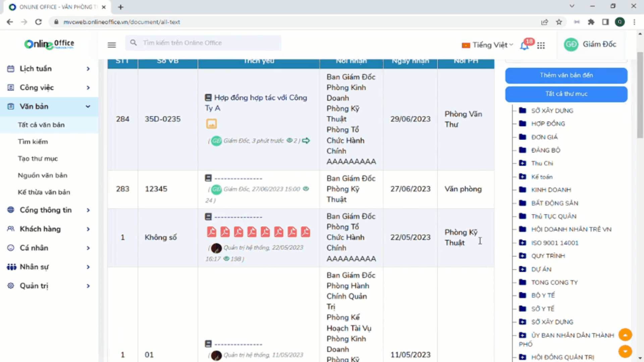Click the orange scroll-down round button
Image resolution: width=644 pixels, height=362 pixels.
coord(625,351)
